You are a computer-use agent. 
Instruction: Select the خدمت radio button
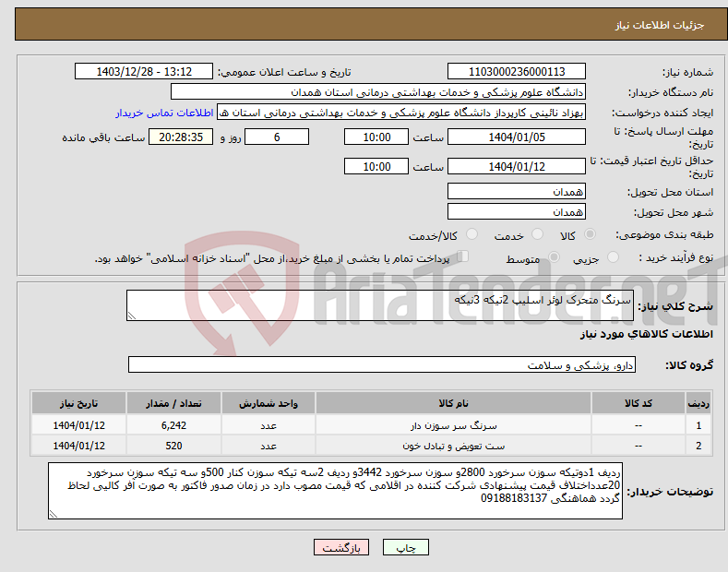point(537,234)
